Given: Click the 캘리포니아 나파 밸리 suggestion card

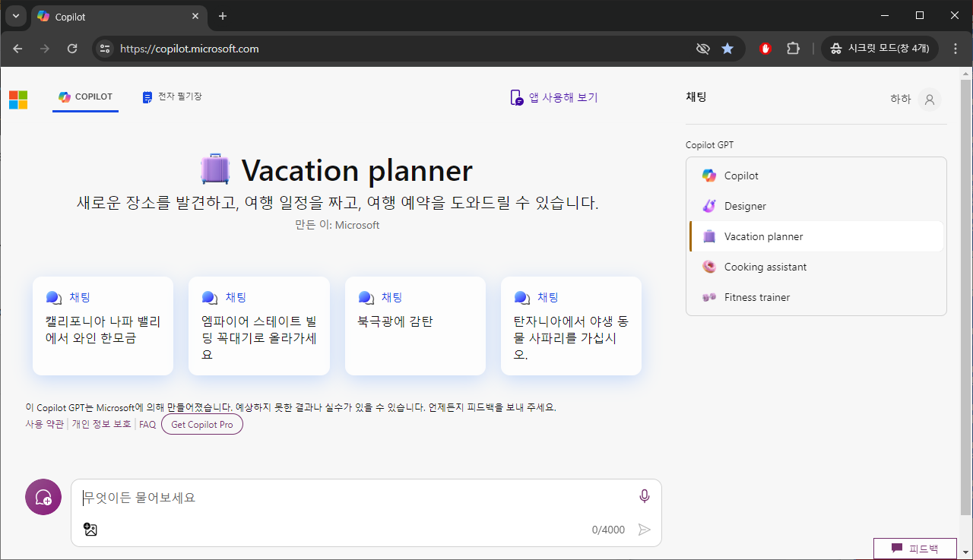Looking at the screenshot, I should tap(103, 326).
